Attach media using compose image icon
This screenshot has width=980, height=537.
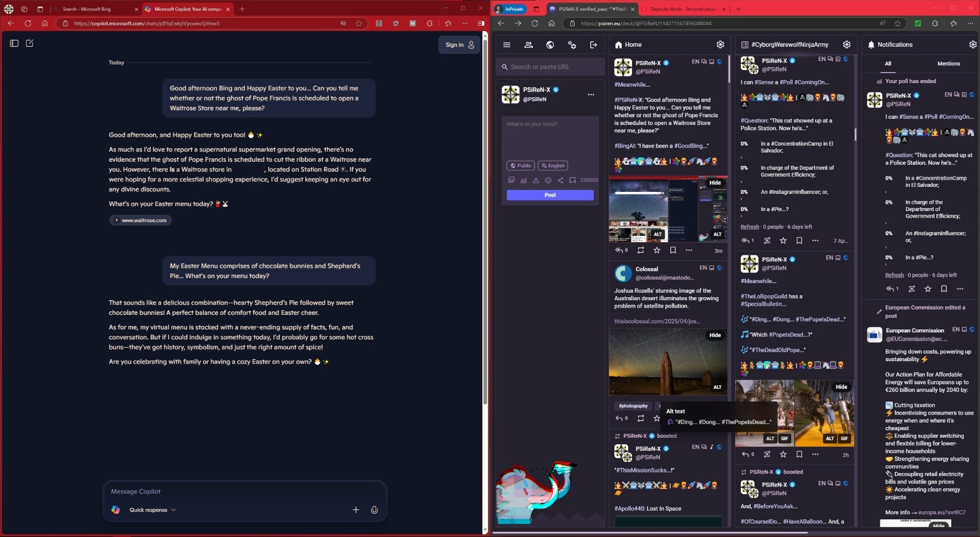pos(511,180)
